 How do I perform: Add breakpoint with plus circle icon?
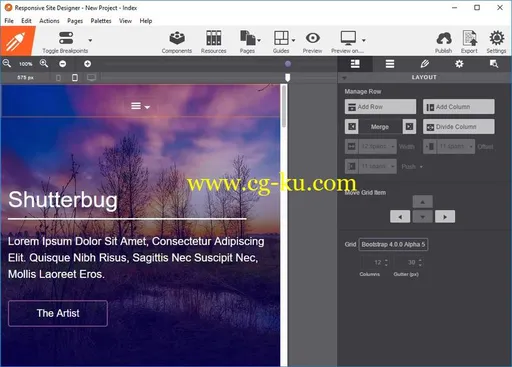(87, 64)
